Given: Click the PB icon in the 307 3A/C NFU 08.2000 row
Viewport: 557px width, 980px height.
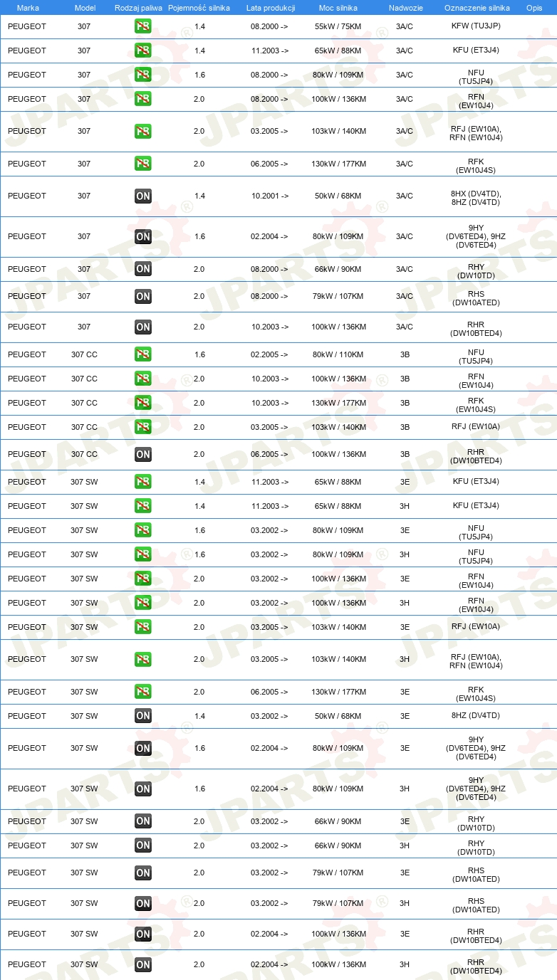Looking at the screenshot, I should (143, 75).
